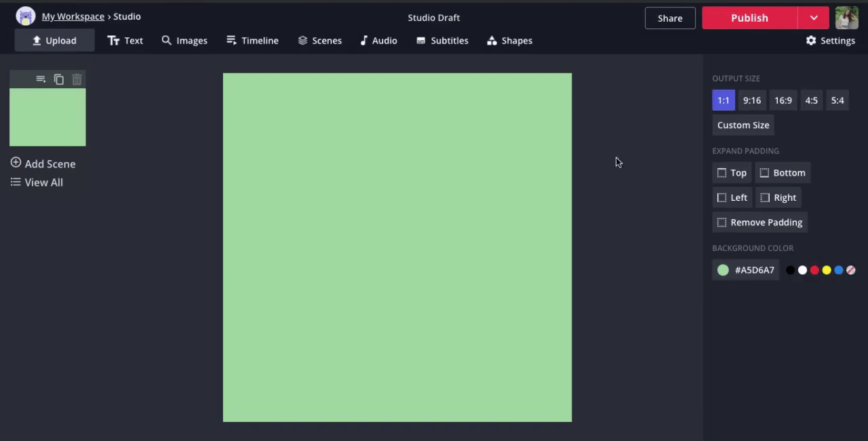This screenshot has height=441, width=868.
Task: Select the 16:9 output size
Action: pyautogui.click(x=783, y=100)
